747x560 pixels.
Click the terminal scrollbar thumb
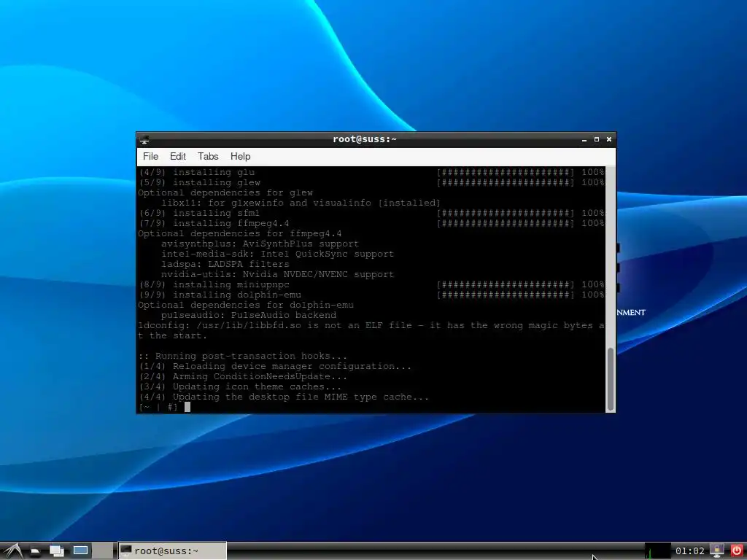pyautogui.click(x=611, y=379)
